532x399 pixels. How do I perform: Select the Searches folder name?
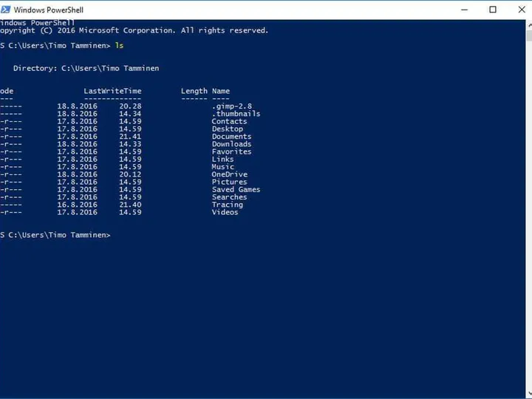229,197
